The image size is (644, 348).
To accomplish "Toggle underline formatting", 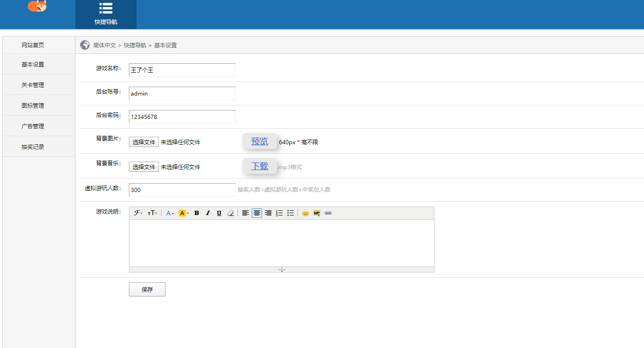I will [x=219, y=213].
